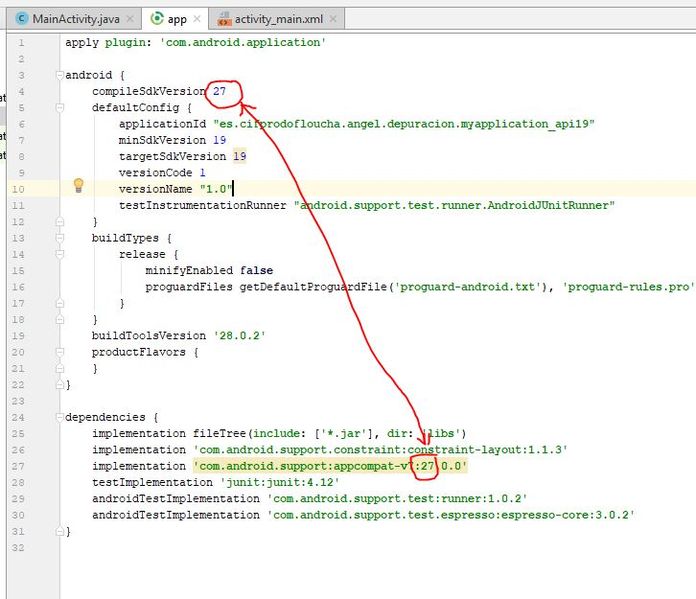Fold the buildTypes block on line 13
Image resolution: width=696 pixels, height=599 pixels.
click(60, 238)
